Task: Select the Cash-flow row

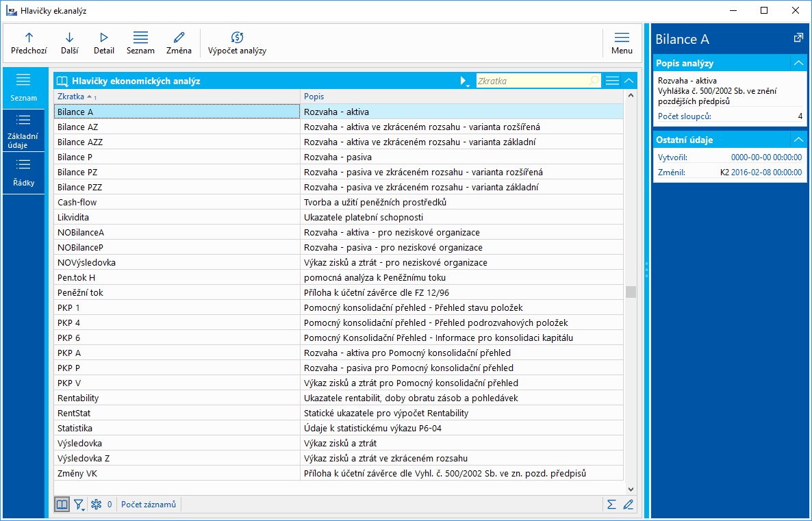Action: point(339,202)
